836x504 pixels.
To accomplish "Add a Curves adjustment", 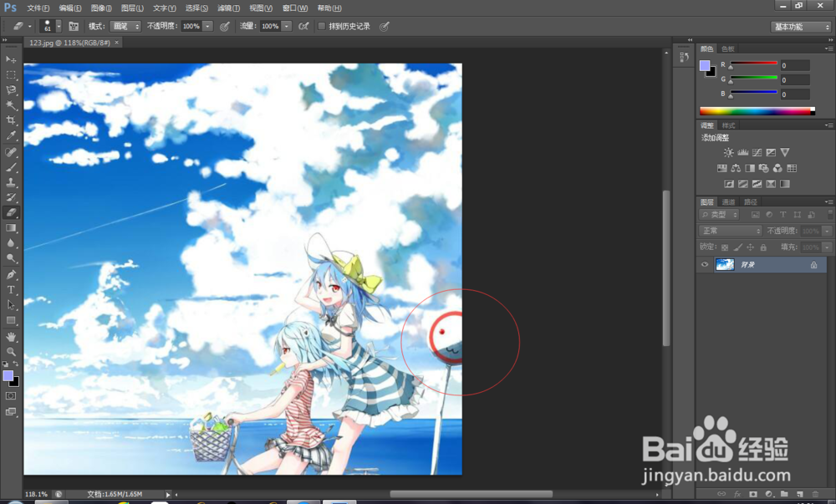I will 757,152.
